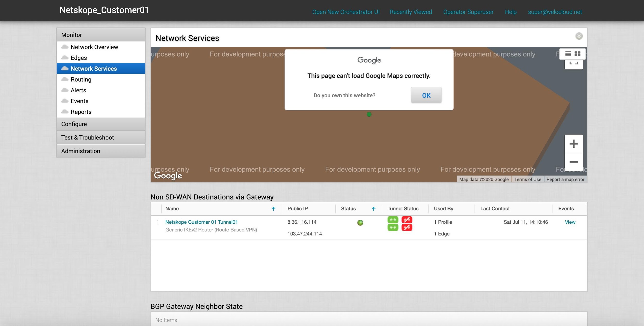
Task: Click the green up tunnel status icon
Action: [x=393, y=220]
